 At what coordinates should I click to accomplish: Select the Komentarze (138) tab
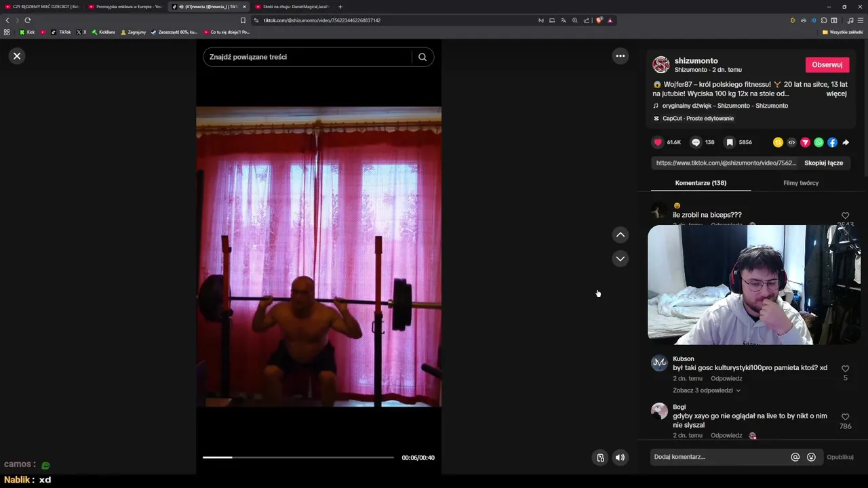701,183
